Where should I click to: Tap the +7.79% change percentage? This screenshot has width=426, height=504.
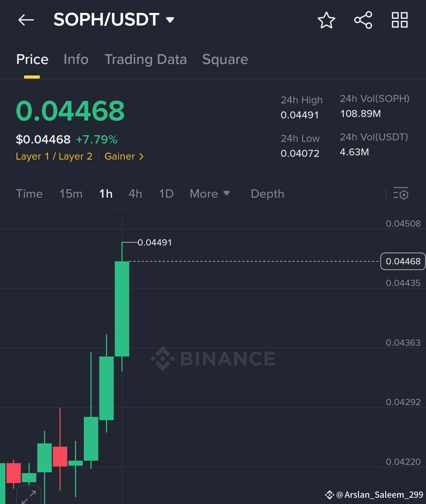coord(97,139)
